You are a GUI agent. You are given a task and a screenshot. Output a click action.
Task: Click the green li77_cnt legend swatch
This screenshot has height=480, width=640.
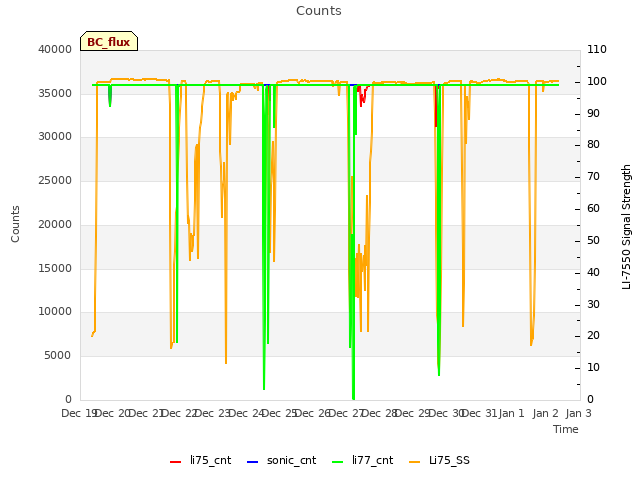tap(338, 462)
